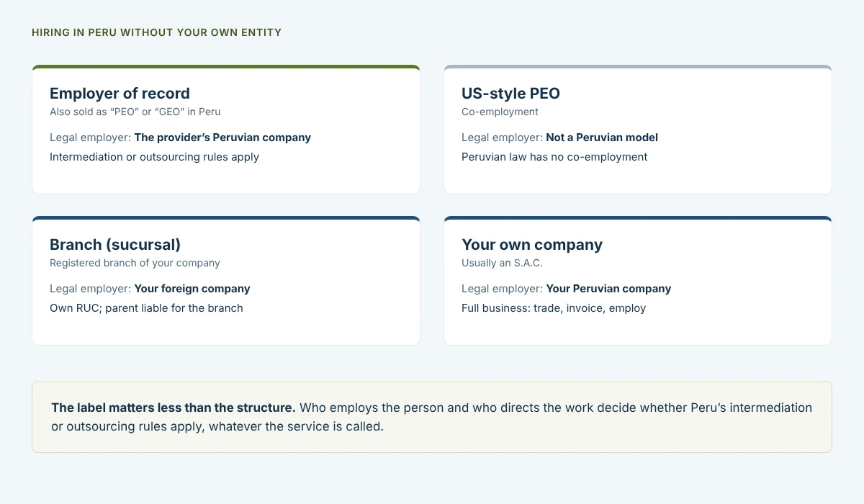Image resolution: width=864 pixels, height=504 pixels.
Task: Select the 'Branch (sucursal)' card title
Action: [115, 245]
